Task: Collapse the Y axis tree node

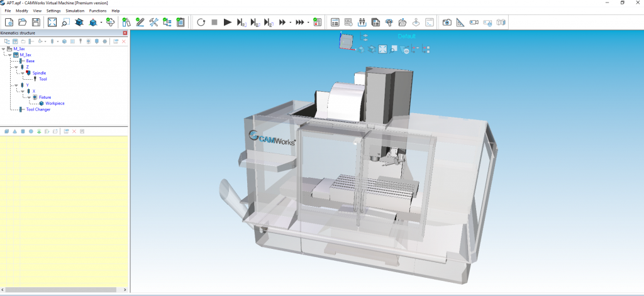Action: (x=16, y=85)
